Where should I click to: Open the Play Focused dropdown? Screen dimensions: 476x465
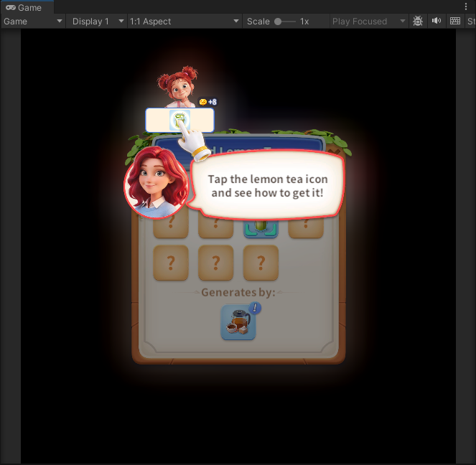click(x=369, y=22)
